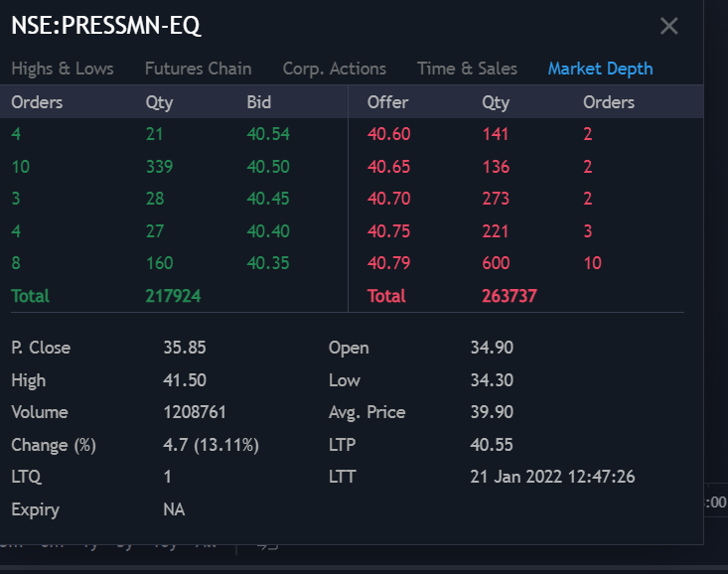Close the NSE:PRESSMN-EQ popup
Screen dimensions: 728x574
(x=668, y=26)
